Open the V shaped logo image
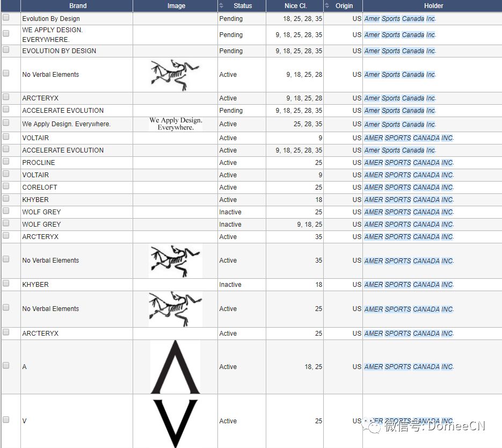 click(x=175, y=423)
